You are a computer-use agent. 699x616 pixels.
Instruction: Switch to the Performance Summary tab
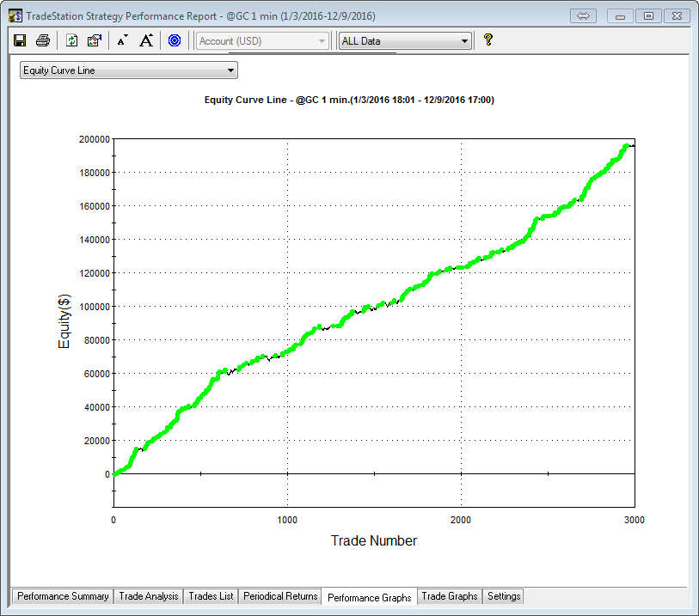[x=63, y=596]
